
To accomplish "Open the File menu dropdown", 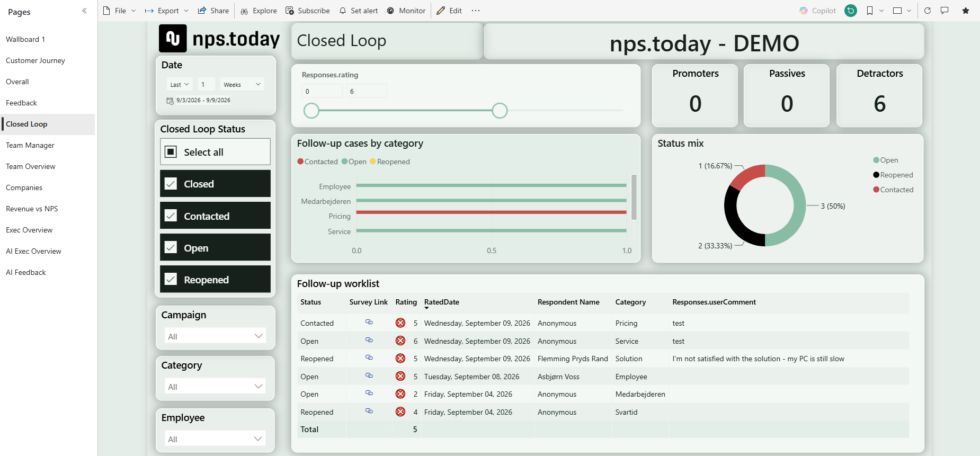I will [119, 11].
